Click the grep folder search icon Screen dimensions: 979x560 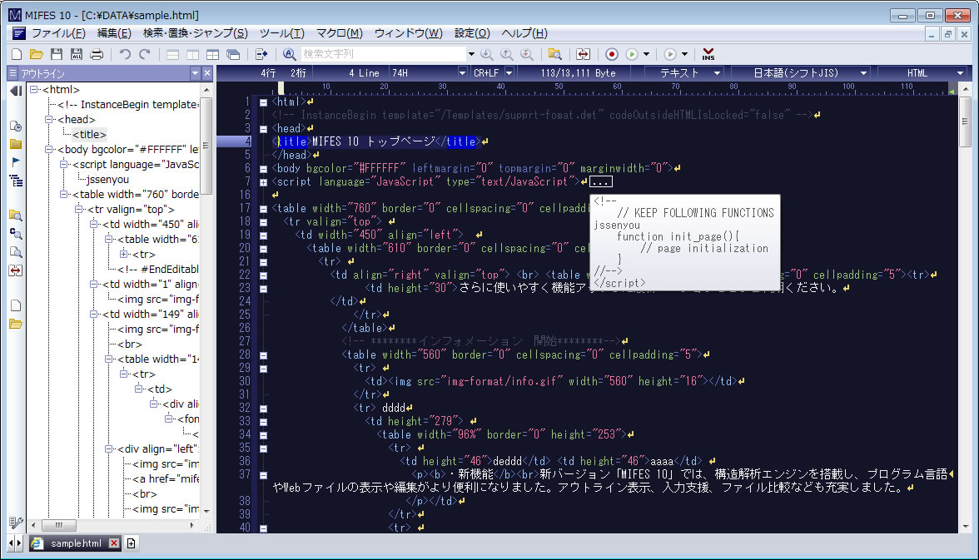554,54
